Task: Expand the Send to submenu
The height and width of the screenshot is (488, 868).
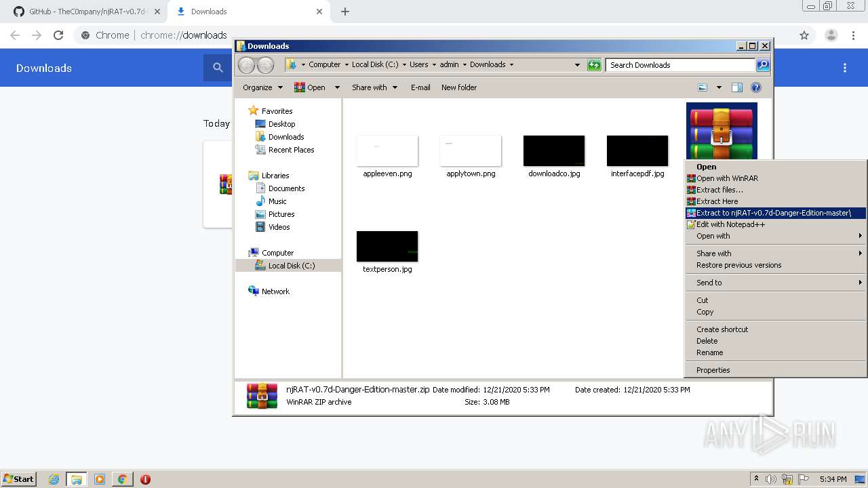Action: click(776, 283)
